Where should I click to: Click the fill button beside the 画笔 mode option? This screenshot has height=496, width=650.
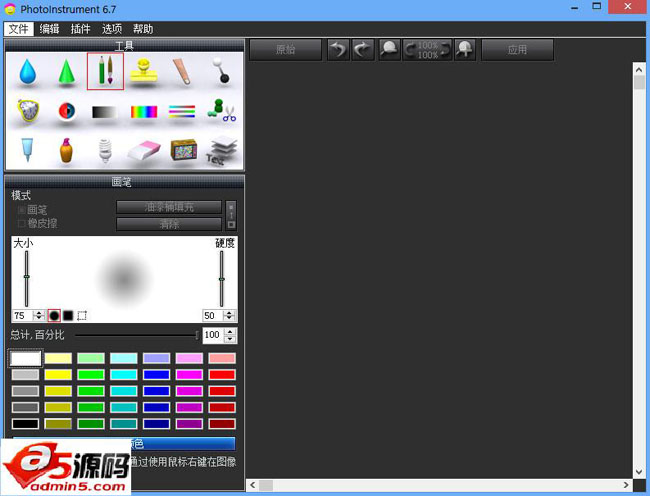[169, 207]
